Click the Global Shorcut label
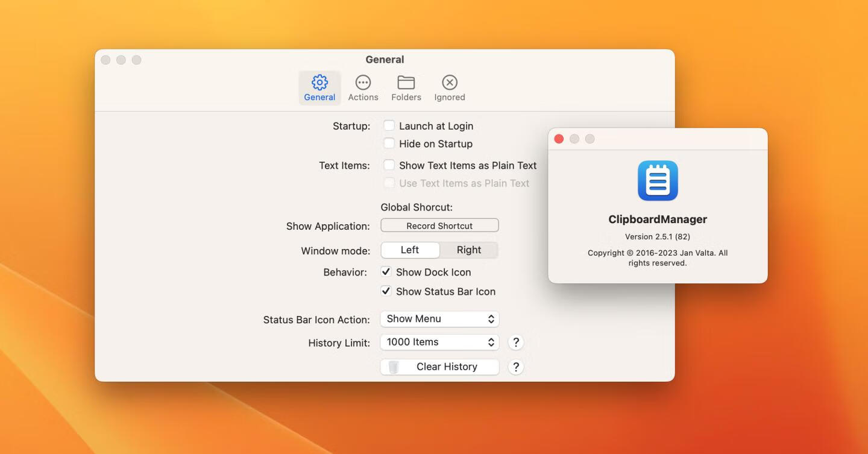This screenshot has height=454, width=868. [417, 207]
